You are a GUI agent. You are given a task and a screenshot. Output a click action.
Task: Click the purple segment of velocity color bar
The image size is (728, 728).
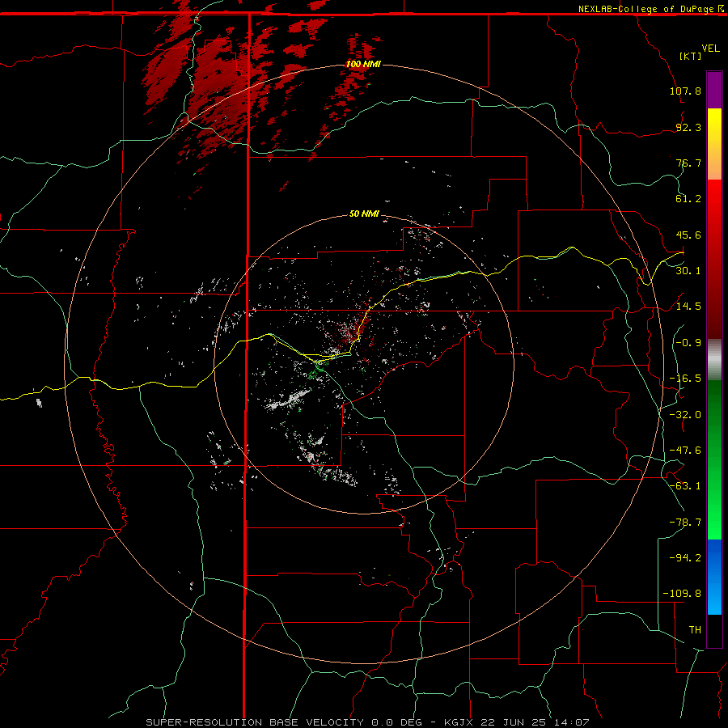(714, 90)
